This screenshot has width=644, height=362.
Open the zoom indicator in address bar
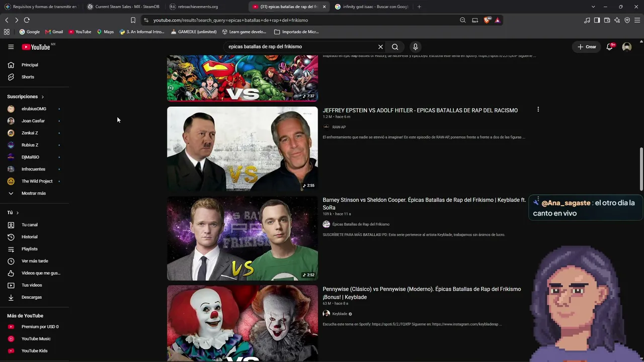[463, 20]
